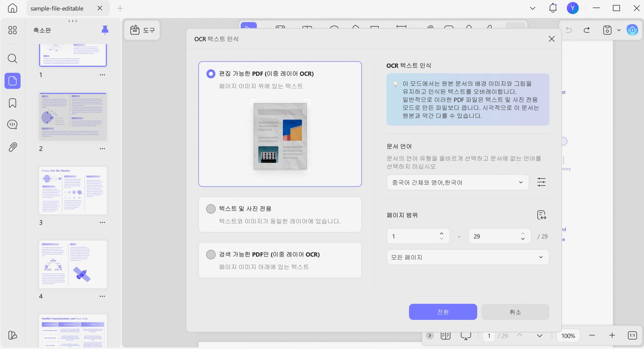Screen dimensions: 644x349
Task: Click the redo arrow
Action: pos(587,30)
